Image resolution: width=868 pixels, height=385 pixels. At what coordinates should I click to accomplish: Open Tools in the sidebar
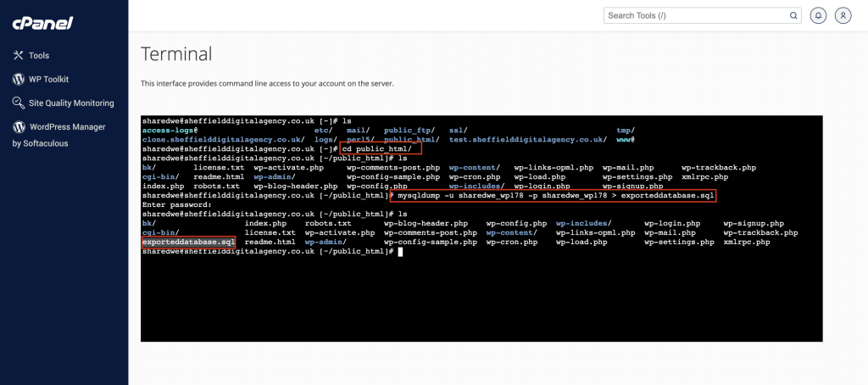[39, 55]
